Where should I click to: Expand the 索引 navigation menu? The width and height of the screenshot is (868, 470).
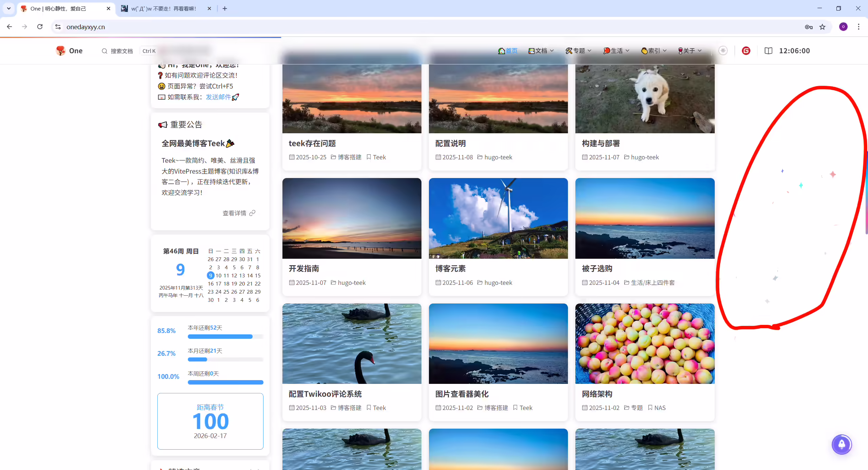[654, 51]
